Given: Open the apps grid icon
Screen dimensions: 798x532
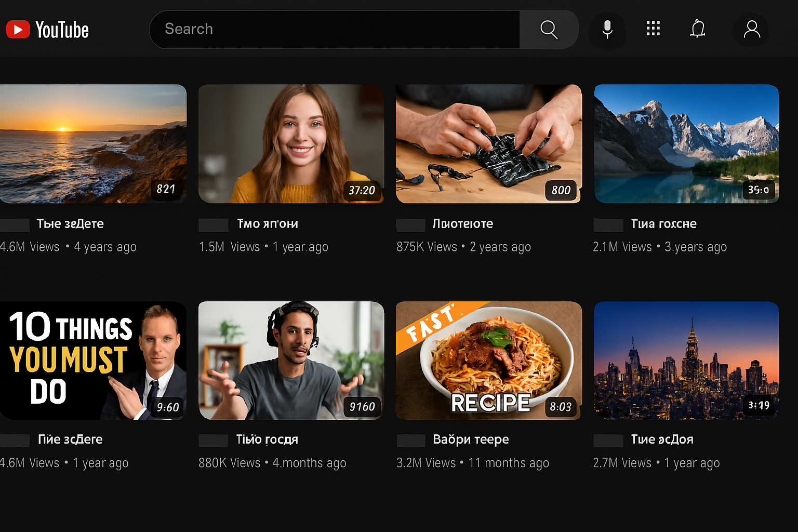Looking at the screenshot, I should coord(653,29).
